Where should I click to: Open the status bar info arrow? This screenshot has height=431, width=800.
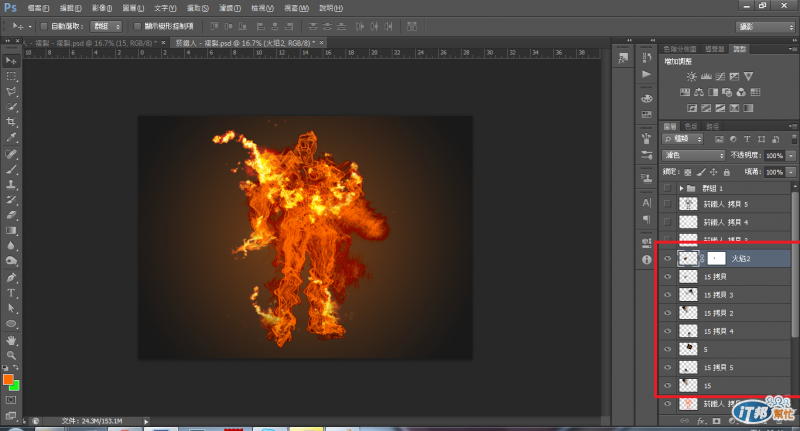pyautogui.click(x=146, y=421)
